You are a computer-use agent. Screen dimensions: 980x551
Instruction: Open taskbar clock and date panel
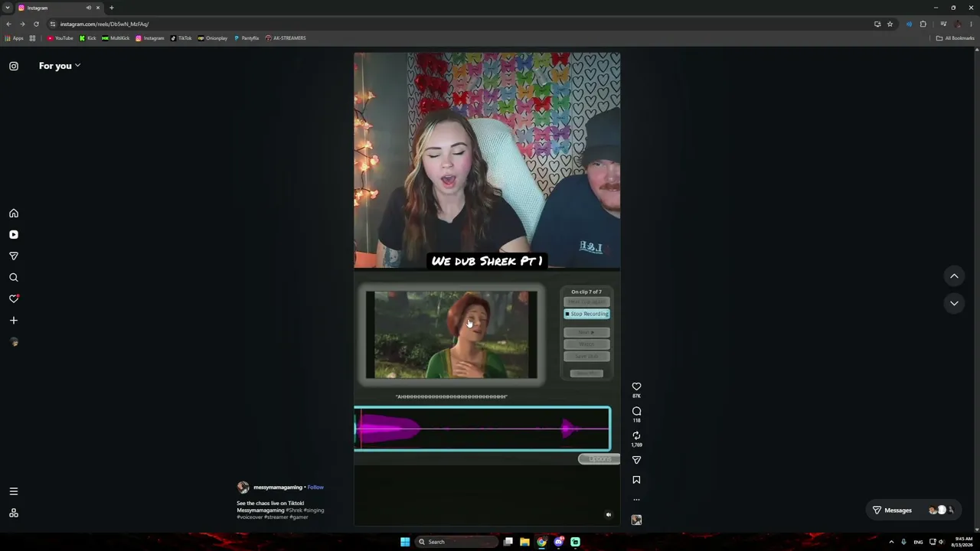tap(964, 542)
